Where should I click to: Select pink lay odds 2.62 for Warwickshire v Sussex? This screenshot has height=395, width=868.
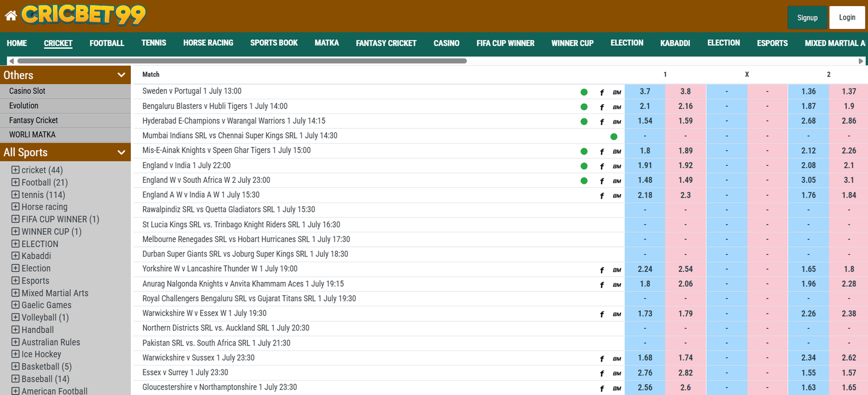click(849, 358)
